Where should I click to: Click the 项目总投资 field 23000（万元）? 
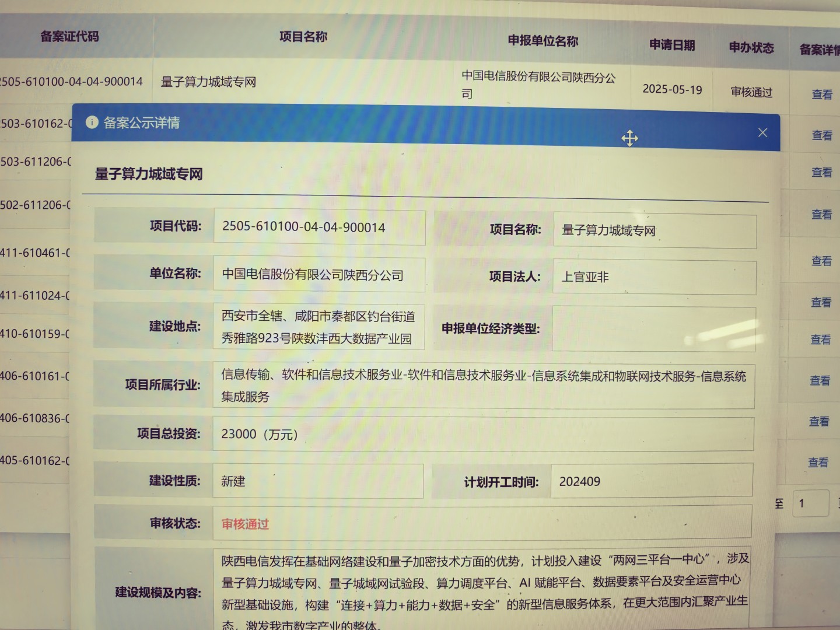point(484,433)
